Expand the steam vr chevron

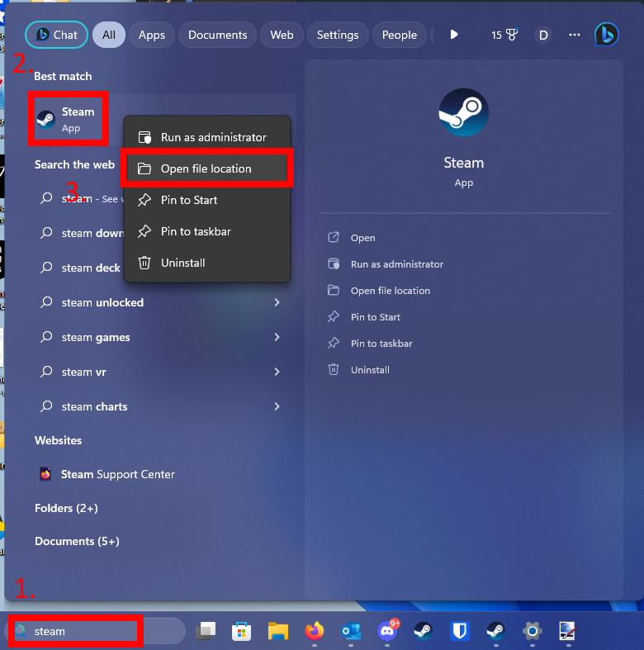point(277,372)
